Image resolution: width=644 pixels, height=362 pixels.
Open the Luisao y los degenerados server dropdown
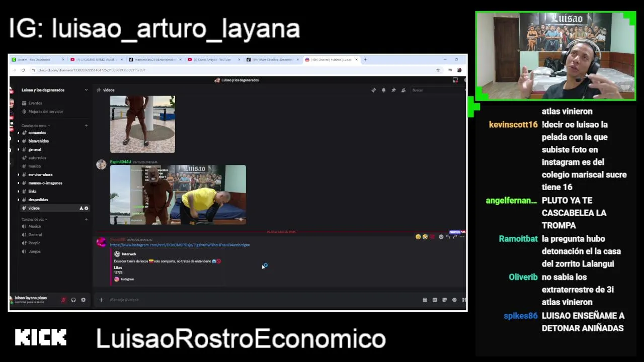point(54,90)
